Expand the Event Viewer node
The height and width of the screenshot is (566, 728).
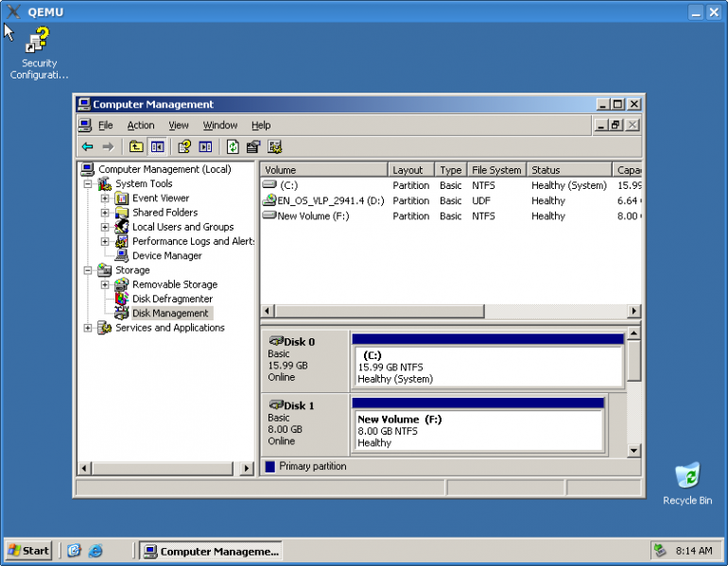(x=105, y=198)
